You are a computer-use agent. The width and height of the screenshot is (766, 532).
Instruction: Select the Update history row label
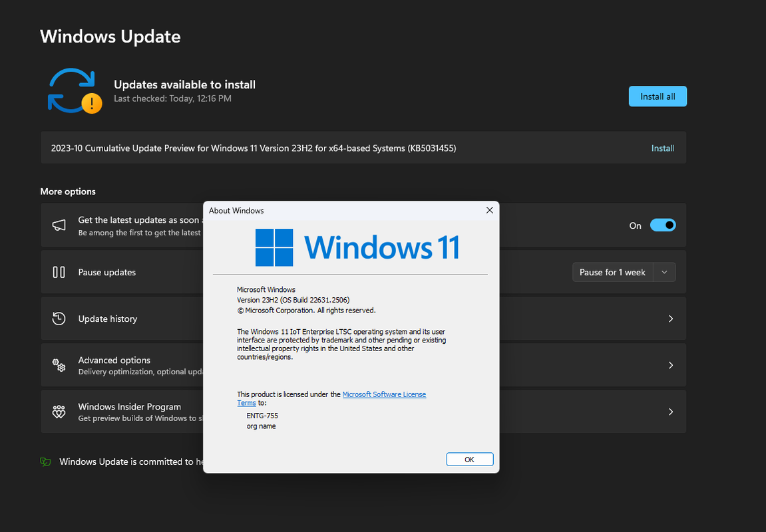107,319
